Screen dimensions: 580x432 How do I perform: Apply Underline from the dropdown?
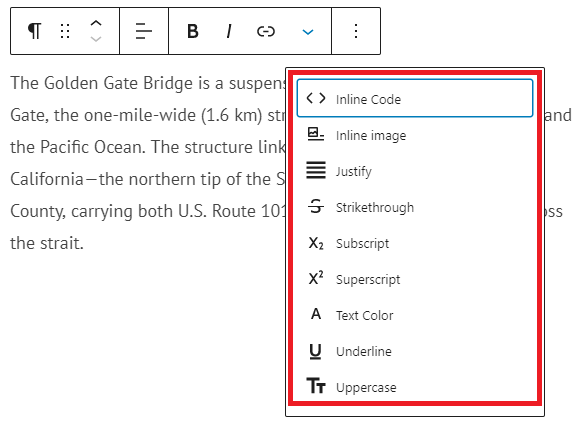(415, 351)
